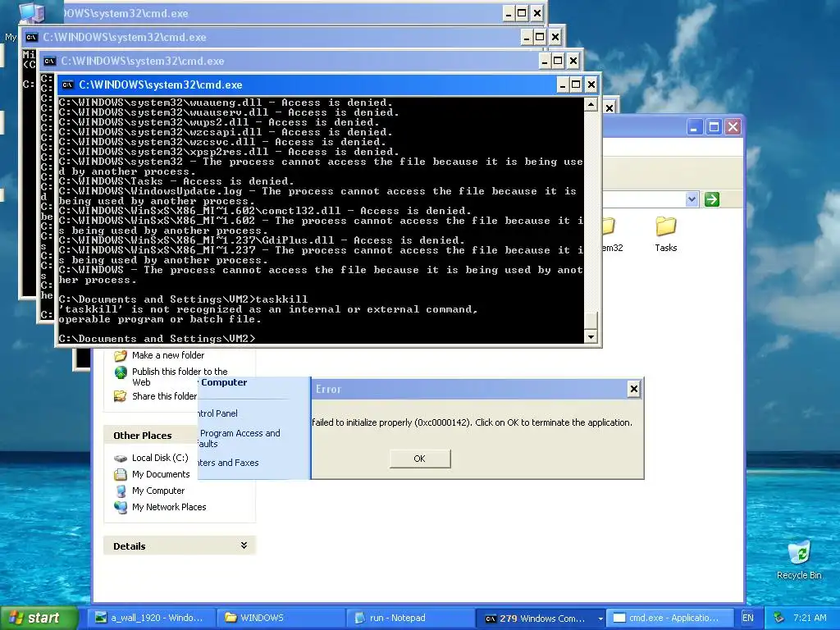Open the Recycle Bin desktop icon
840x630 pixels.
[799, 559]
